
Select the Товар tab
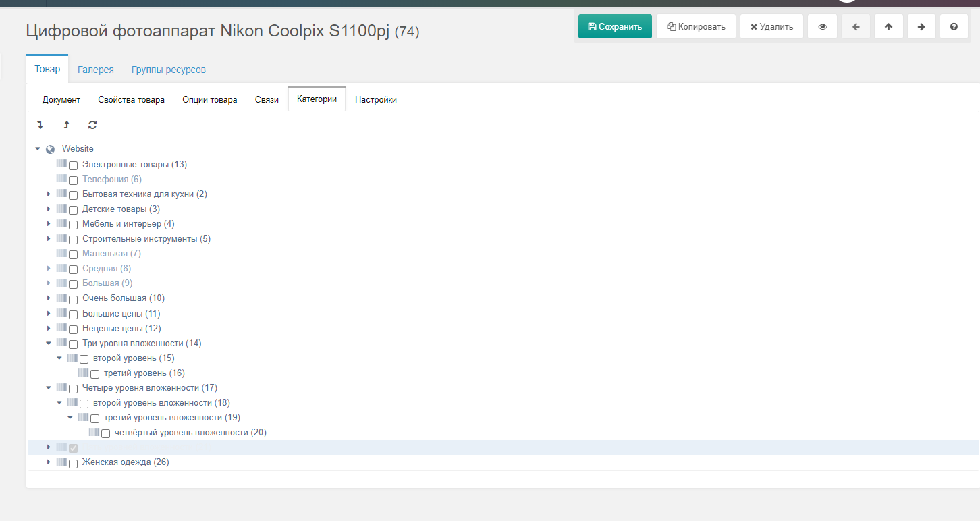47,69
